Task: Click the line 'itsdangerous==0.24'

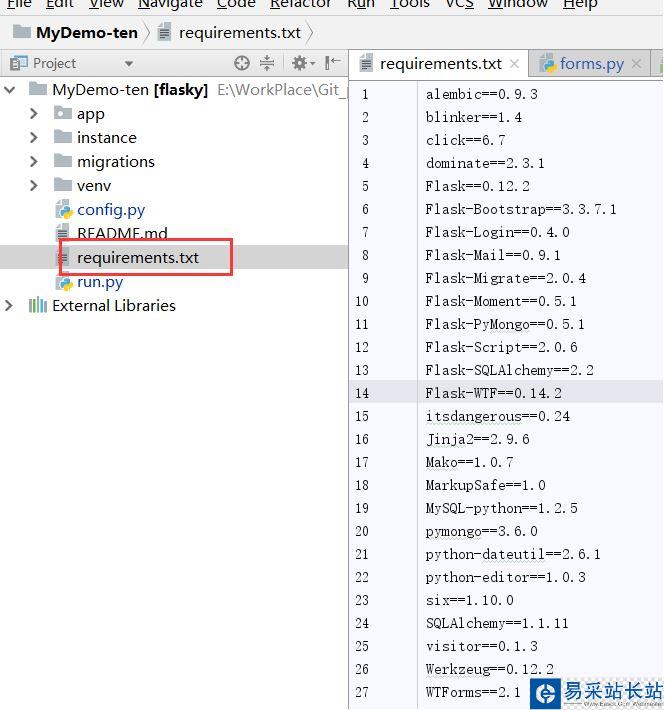Action: pos(498,416)
